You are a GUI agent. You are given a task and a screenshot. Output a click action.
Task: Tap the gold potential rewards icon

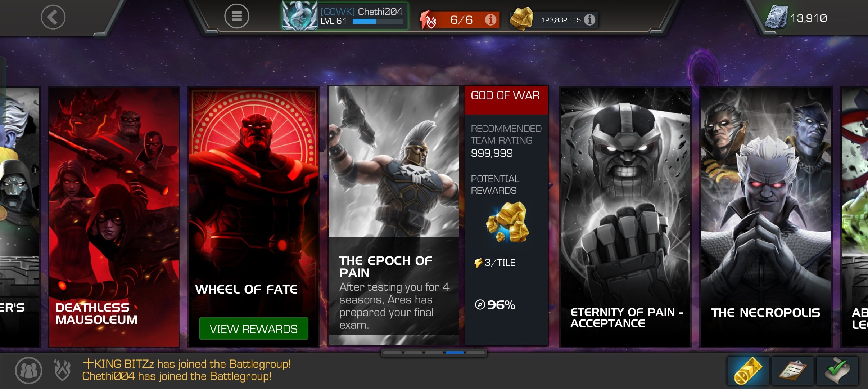click(x=507, y=222)
